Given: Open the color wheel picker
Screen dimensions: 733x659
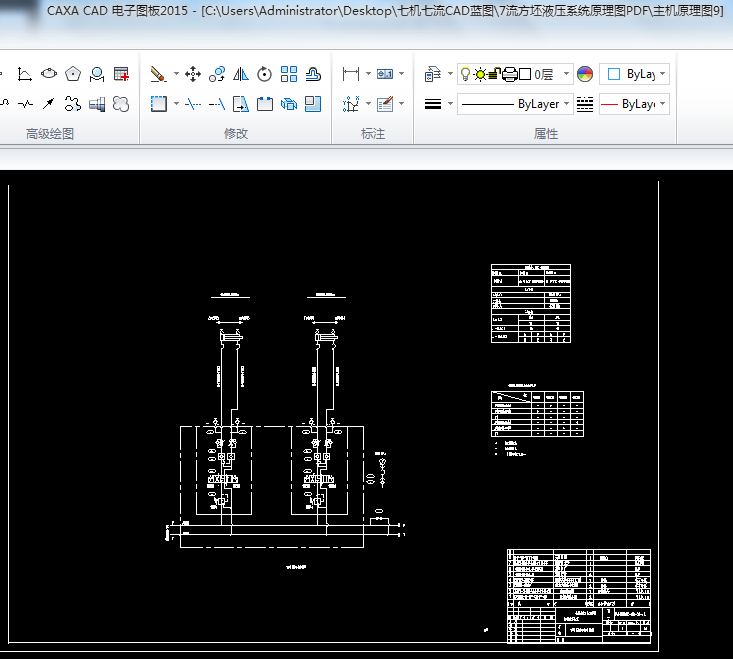Looking at the screenshot, I should (585, 74).
